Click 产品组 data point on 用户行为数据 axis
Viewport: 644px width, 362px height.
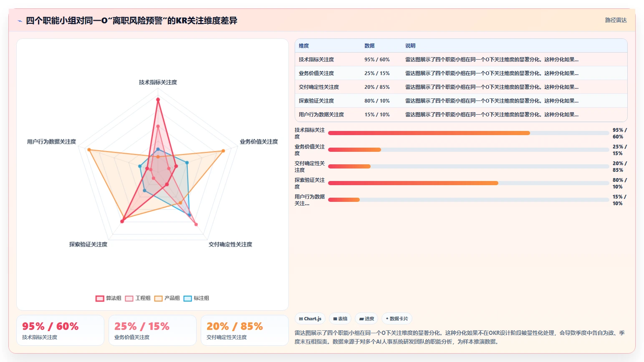click(x=89, y=150)
